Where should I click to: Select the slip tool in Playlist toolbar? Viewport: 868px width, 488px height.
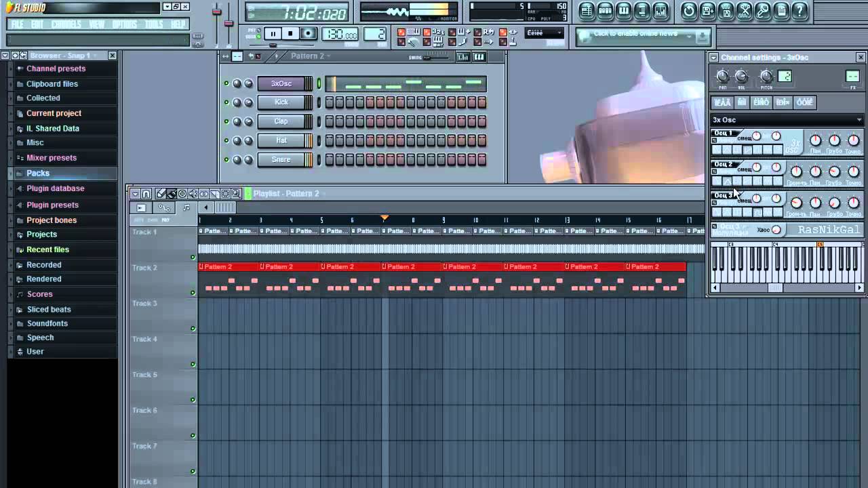coord(203,194)
